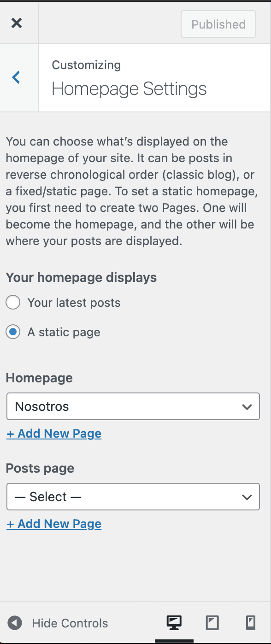Click the 'Your latest posts' label text
The height and width of the screenshot is (644, 271).
pyautogui.click(x=74, y=303)
